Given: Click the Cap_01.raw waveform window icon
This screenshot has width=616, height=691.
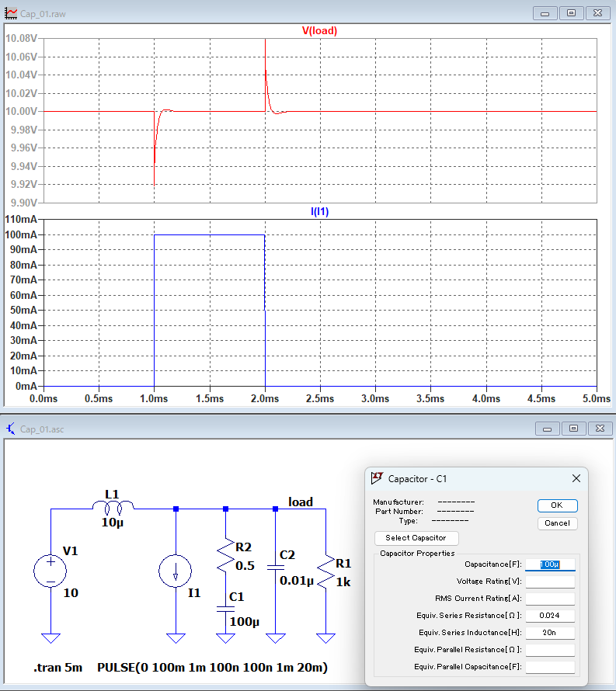Looking at the screenshot, I should [x=11, y=13].
